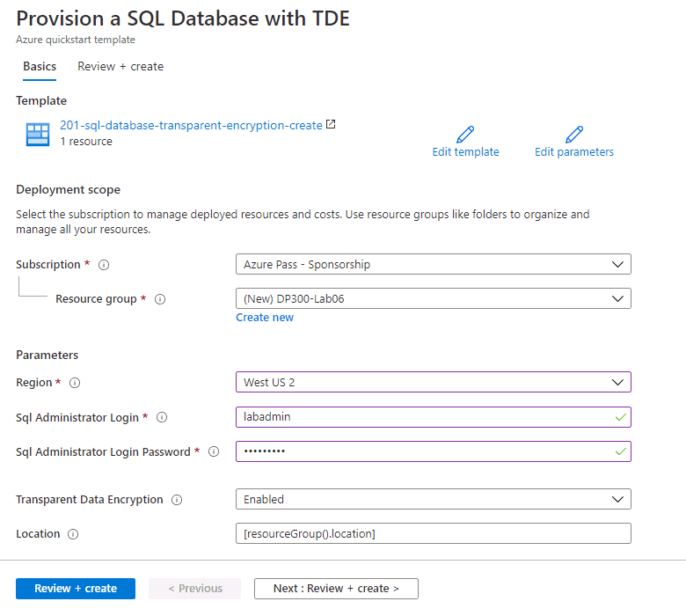
Task: Click the template grid icon
Action: pyautogui.click(x=38, y=135)
